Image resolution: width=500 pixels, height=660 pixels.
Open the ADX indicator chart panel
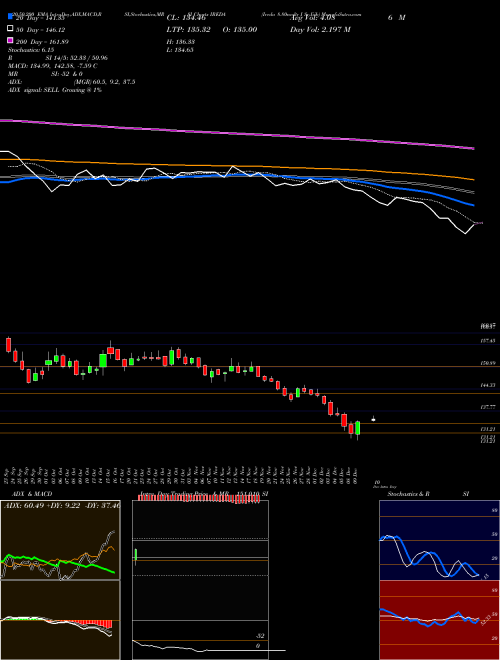point(60,540)
